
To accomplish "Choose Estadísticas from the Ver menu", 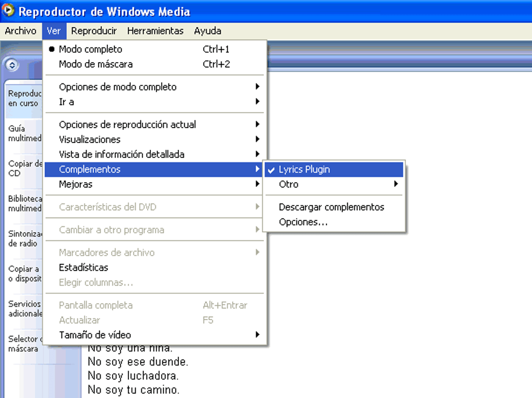I will pyautogui.click(x=156, y=268).
